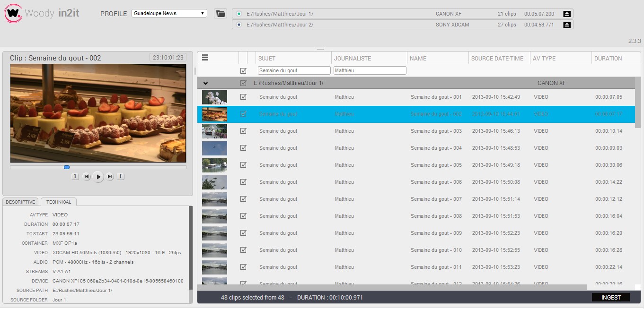The image size is (644, 309).
Task: Toggle the select-all checkbox in filter row
Action: click(243, 70)
